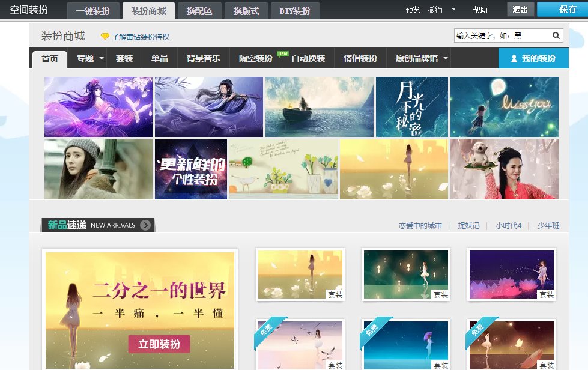Click the keyword search input field

[x=502, y=36]
